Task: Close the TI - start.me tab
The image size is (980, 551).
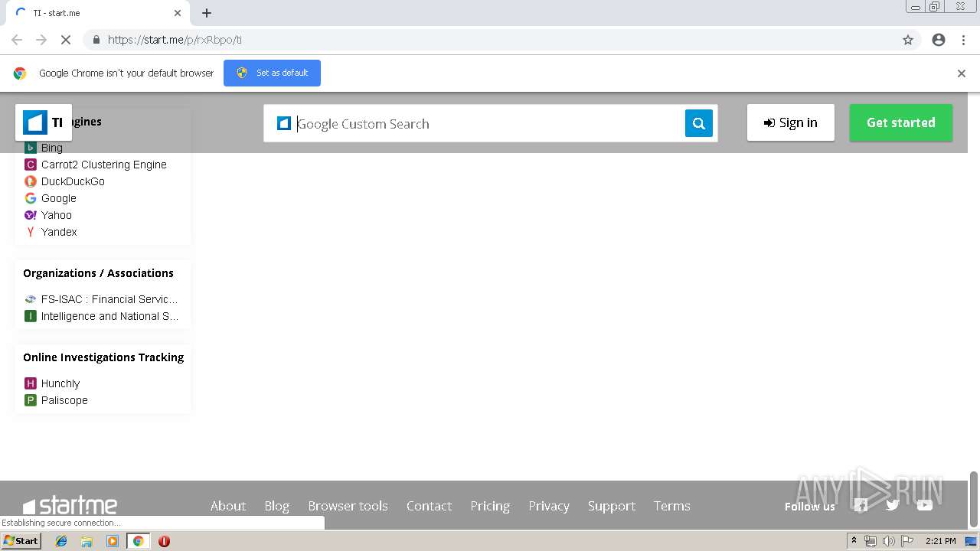Action: tap(178, 13)
